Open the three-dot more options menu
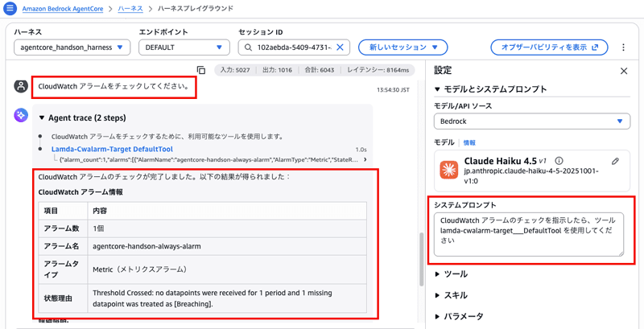Image resolution: width=644 pixels, height=329 pixels. click(623, 47)
